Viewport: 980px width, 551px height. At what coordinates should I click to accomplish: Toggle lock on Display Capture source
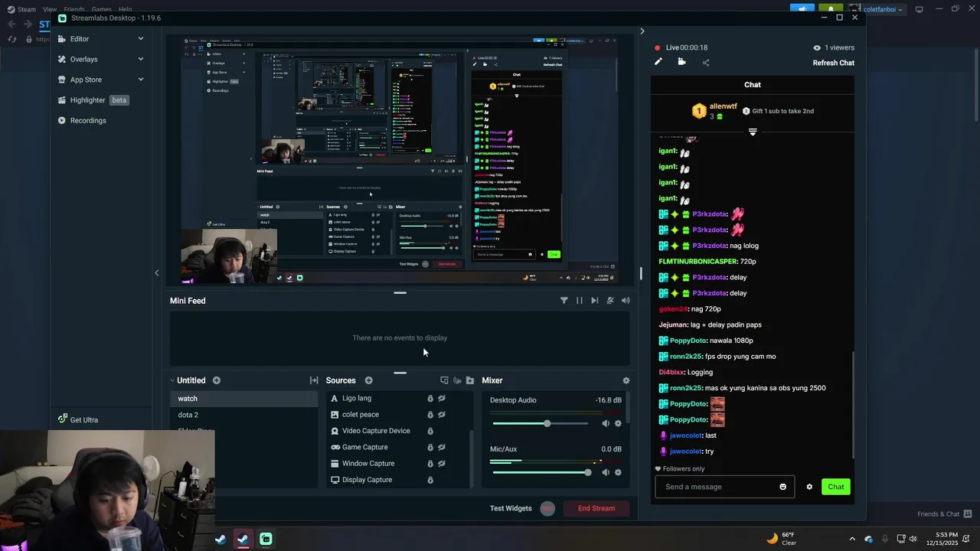[x=430, y=480]
